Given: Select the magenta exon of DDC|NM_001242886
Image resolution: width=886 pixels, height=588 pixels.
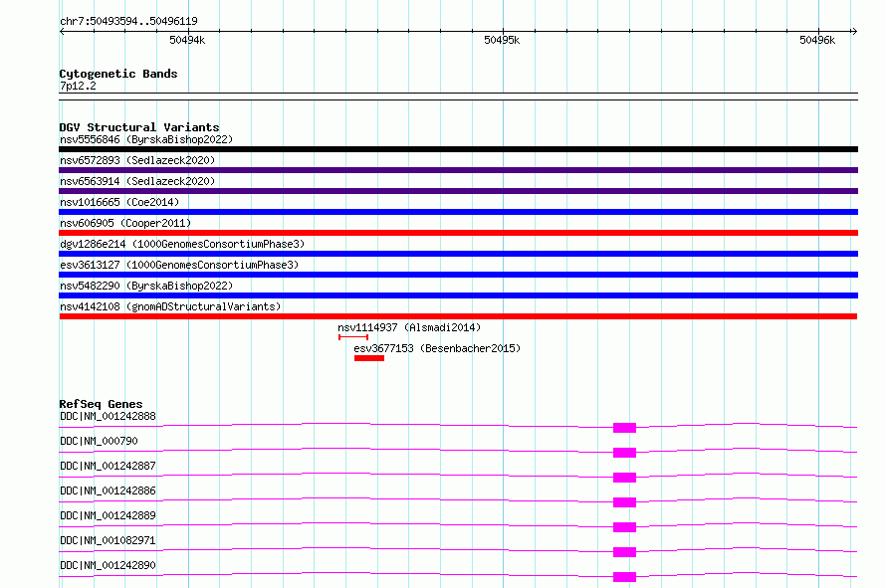Looking at the screenshot, I should point(624,502).
